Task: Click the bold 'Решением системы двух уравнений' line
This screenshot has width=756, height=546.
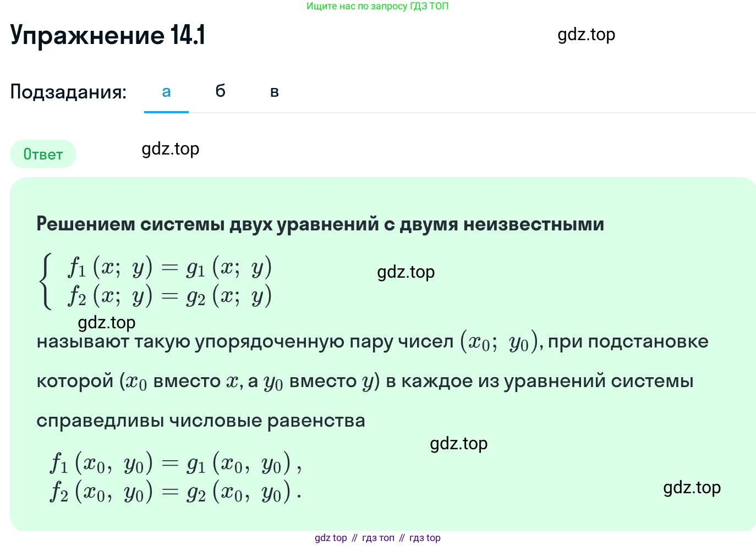Action: click(320, 224)
